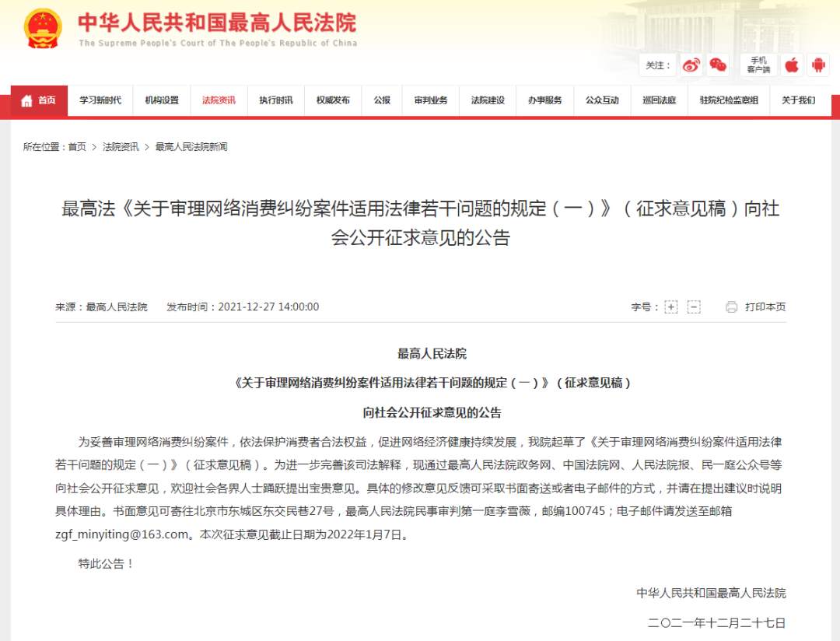Viewport: 840px width, 641px height.
Task: Follow breadcrumb link 法院资讯
Action: click(121, 147)
